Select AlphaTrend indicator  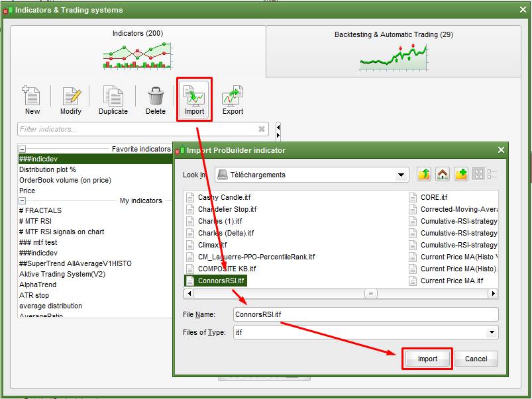pos(38,285)
